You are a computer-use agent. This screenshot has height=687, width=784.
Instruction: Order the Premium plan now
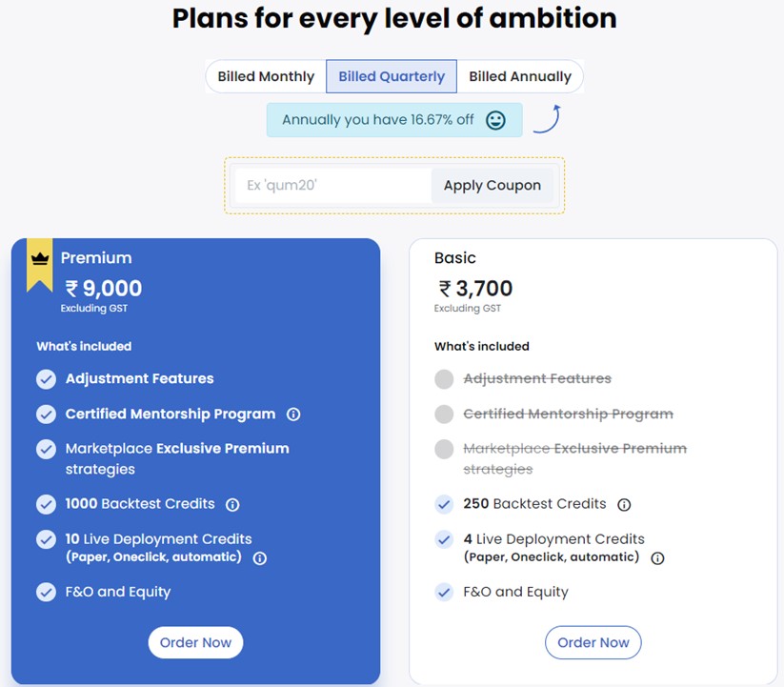[195, 642]
